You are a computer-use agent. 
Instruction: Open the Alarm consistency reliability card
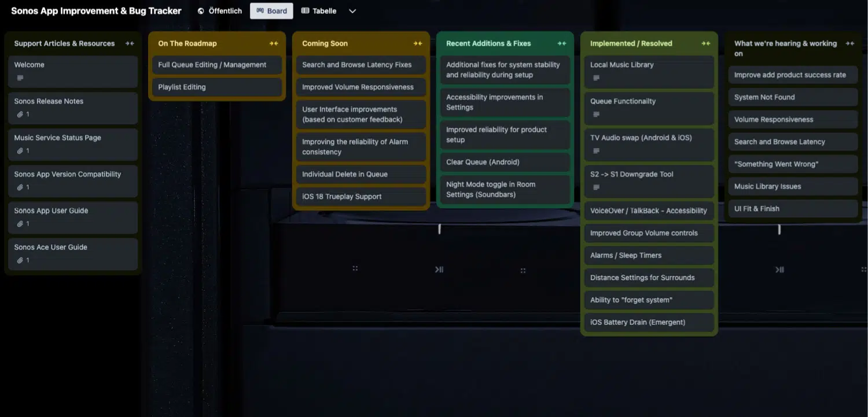coord(361,147)
